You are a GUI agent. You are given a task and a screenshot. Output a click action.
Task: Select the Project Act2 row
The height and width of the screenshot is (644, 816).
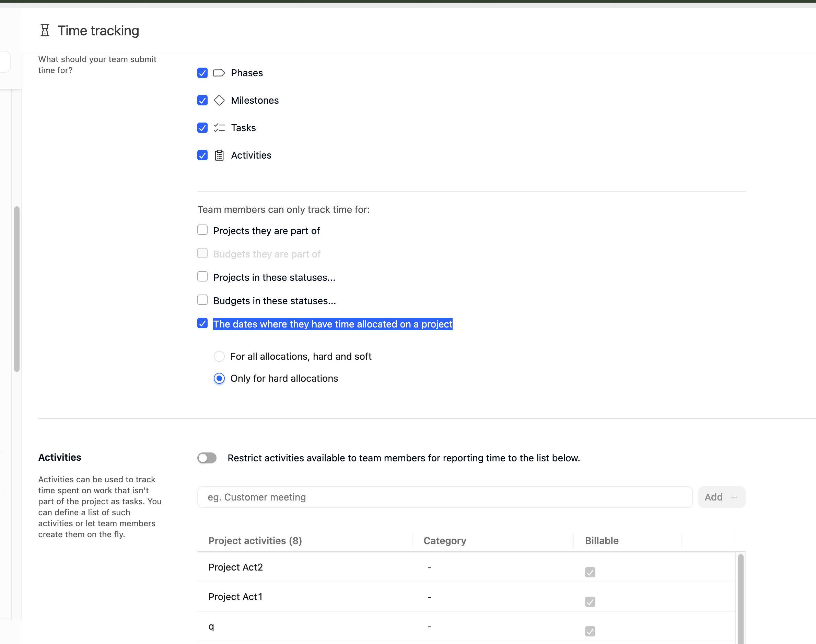[x=466, y=567]
